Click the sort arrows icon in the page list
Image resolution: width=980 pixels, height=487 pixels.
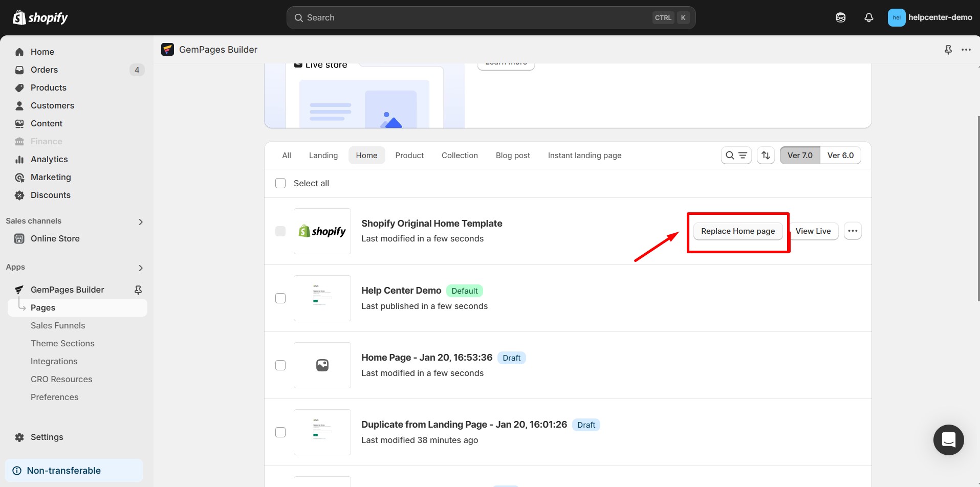pyautogui.click(x=765, y=155)
